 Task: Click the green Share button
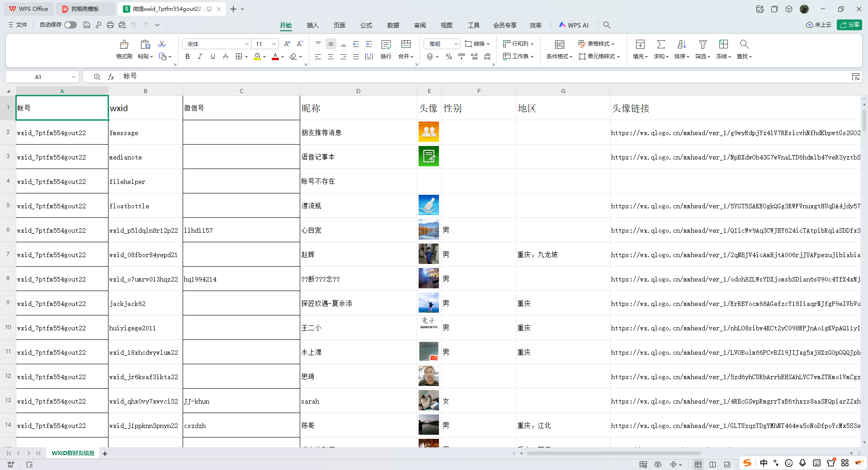point(849,25)
